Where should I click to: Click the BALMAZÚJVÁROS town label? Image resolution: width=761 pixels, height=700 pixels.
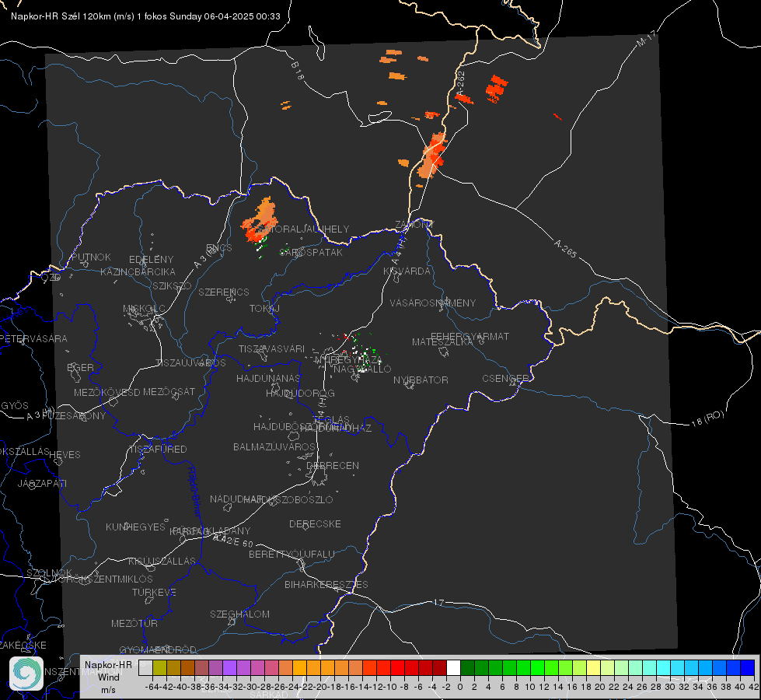274,446
